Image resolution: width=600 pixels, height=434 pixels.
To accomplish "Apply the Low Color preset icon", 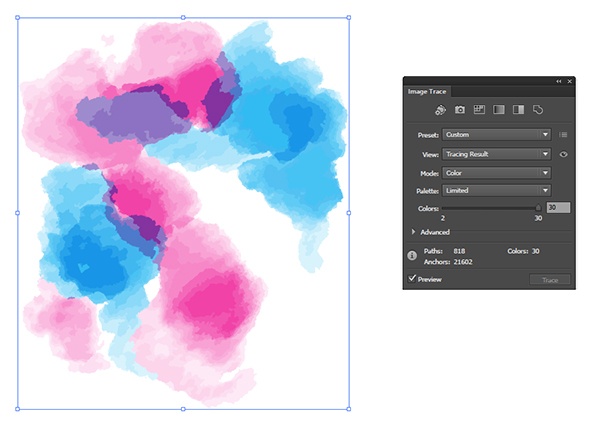I will 479,110.
